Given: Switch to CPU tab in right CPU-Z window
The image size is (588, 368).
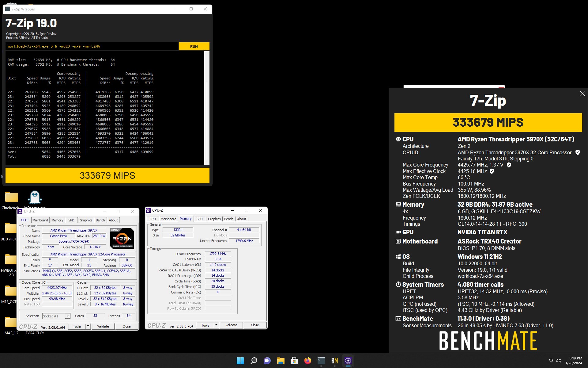Looking at the screenshot, I should [153, 219].
